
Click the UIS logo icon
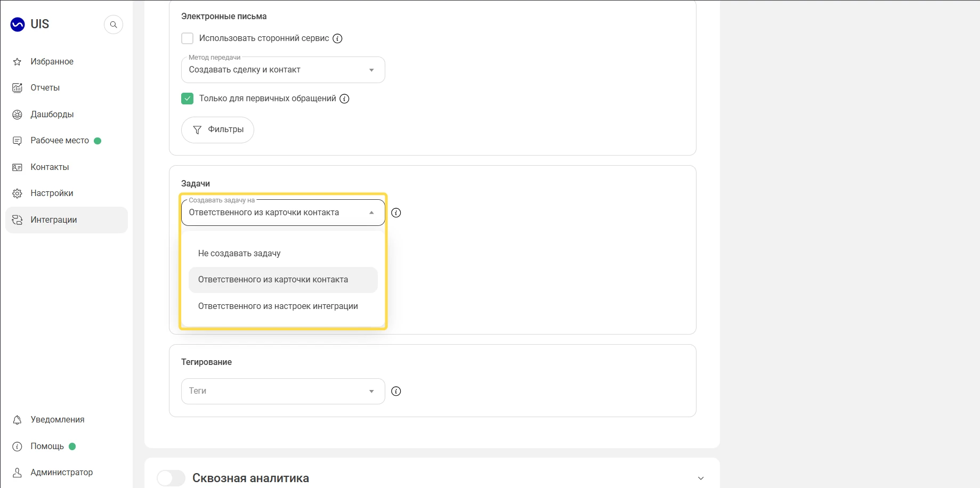[18, 25]
